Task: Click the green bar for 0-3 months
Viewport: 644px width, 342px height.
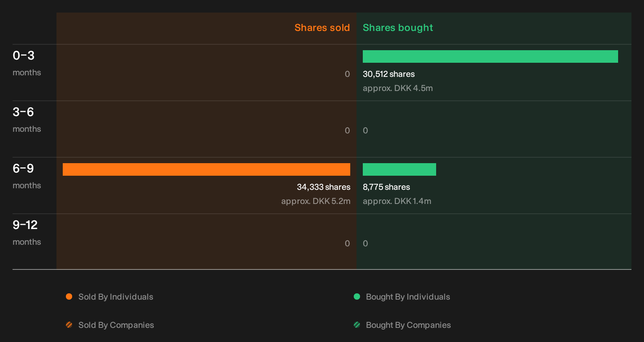Action: [x=490, y=56]
